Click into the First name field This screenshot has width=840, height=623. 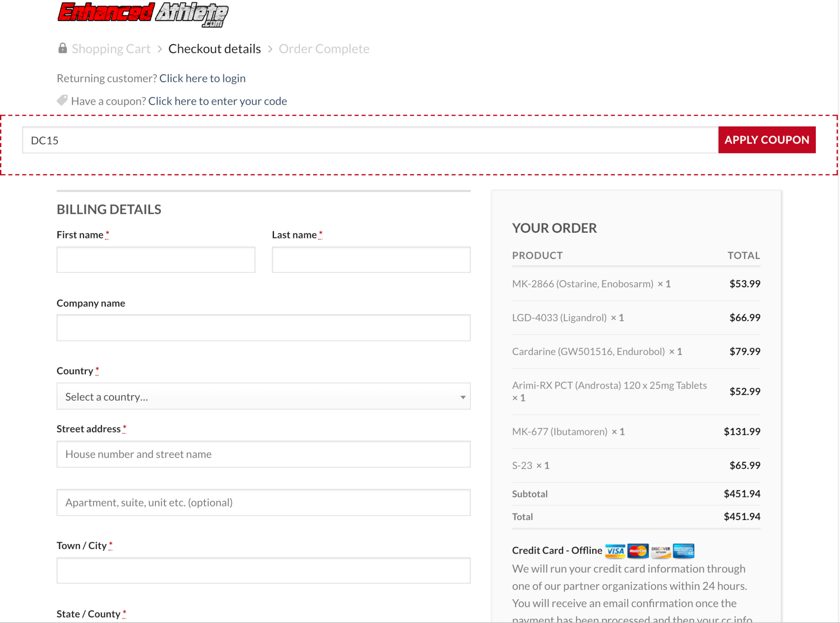pos(156,259)
